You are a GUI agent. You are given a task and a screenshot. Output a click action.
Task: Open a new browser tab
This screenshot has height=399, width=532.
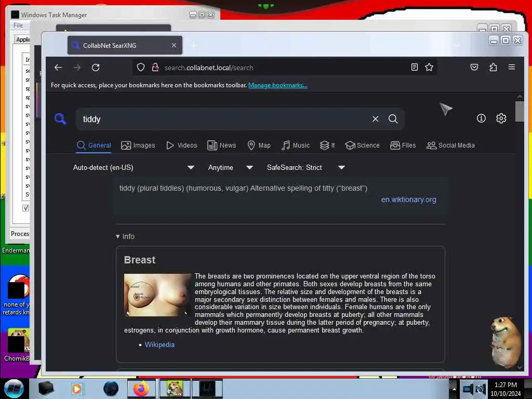pos(194,45)
